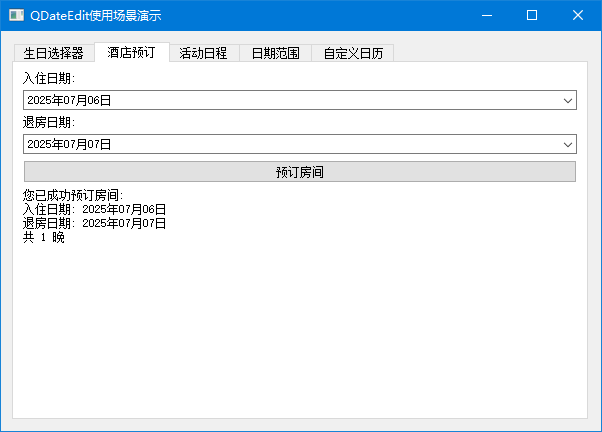Click the 共 1 晚 summary text

44,237
